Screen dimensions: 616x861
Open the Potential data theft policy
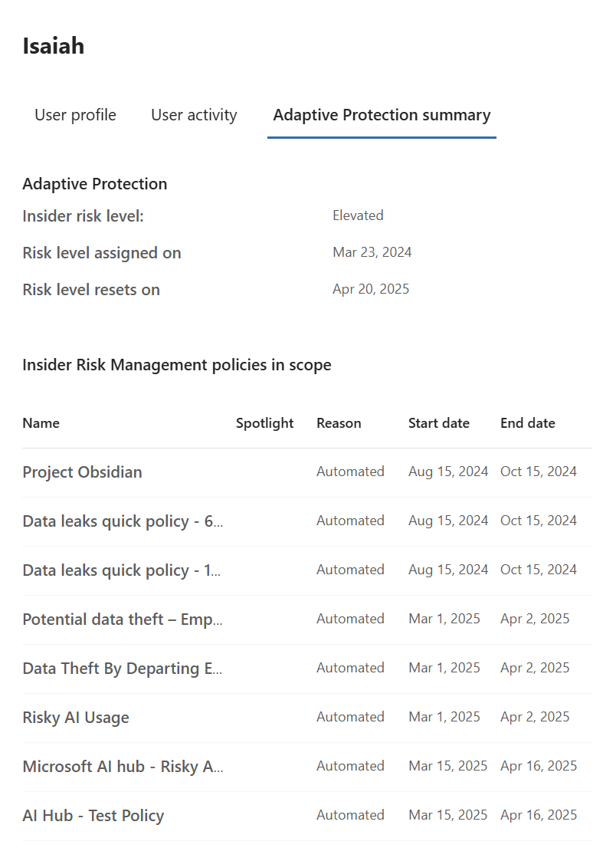click(123, 619)
